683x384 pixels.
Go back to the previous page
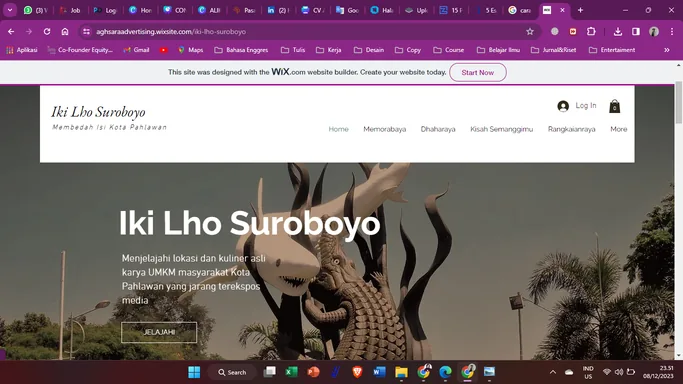[11, 31]
